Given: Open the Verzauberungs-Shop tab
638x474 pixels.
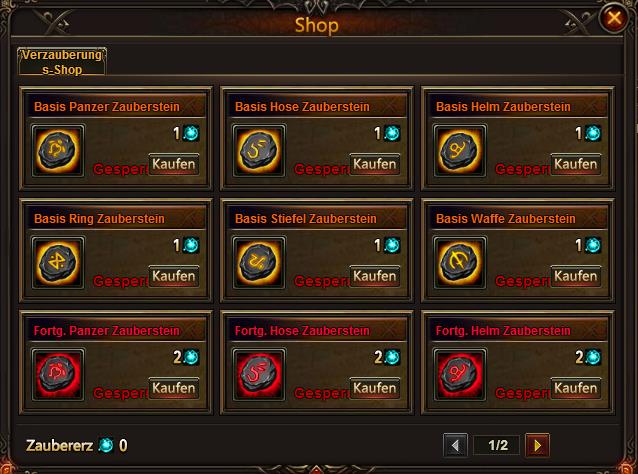Looking at the screenshot, I should point(62,62).
